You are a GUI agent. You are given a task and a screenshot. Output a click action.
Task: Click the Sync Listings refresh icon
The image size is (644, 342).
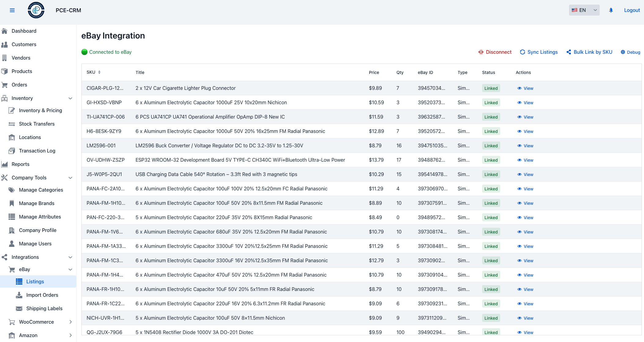(x=522, y=52)
